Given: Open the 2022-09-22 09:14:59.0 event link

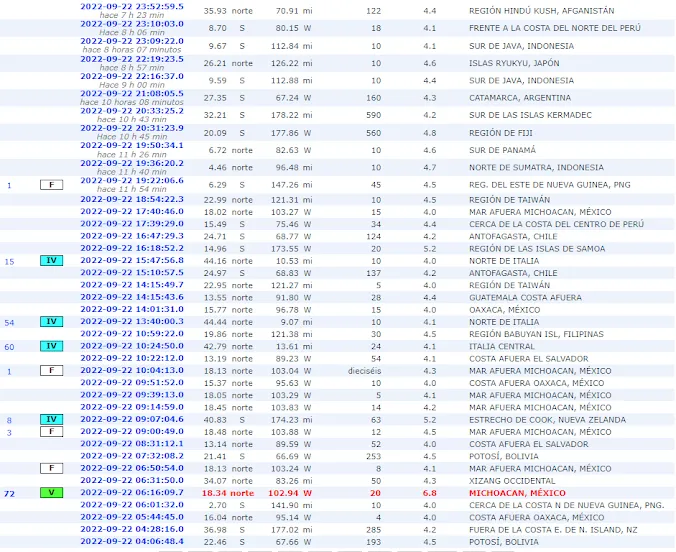Looking at the screenshot, I should point(132,407).
